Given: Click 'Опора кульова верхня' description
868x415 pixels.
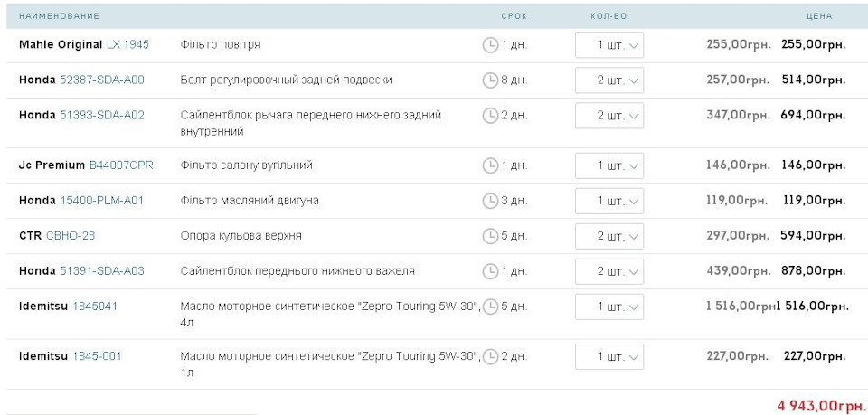Looking at the screenshot, I should click(241, 236).
